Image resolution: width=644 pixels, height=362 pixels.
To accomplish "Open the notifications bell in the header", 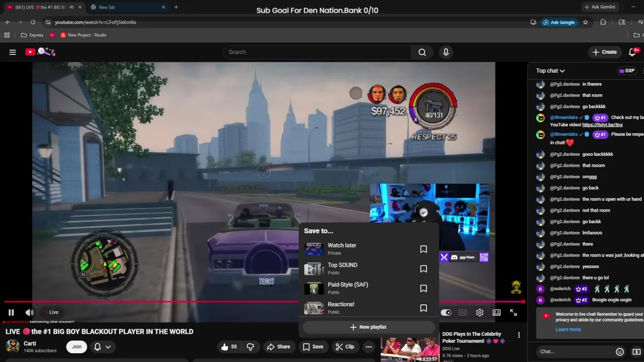I will point(633,52).
